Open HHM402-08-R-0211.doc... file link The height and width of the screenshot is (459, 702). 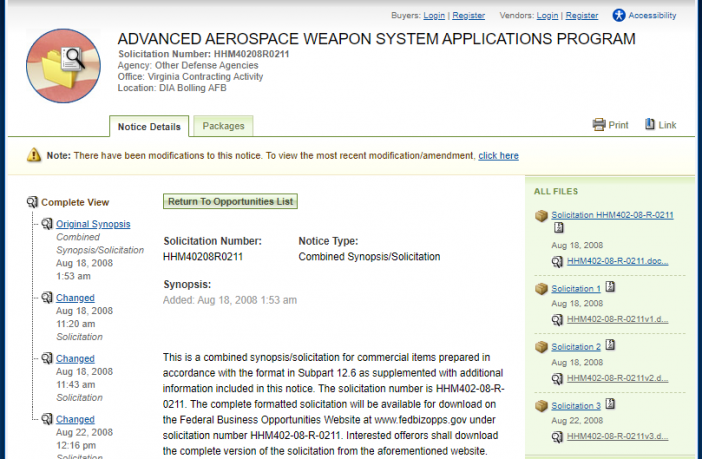(x=617, y=261)
